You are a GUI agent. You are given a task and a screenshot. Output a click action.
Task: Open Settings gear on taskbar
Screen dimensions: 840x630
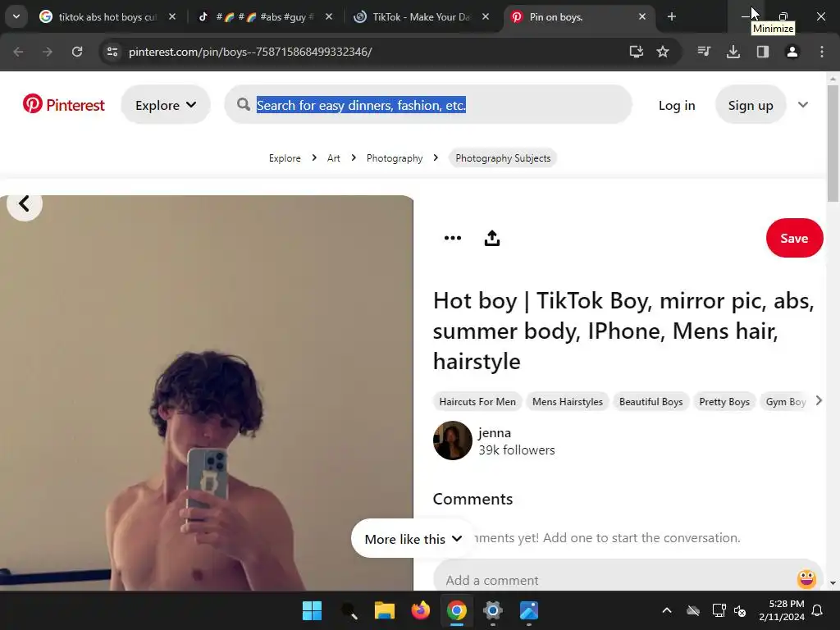[492, 610]
